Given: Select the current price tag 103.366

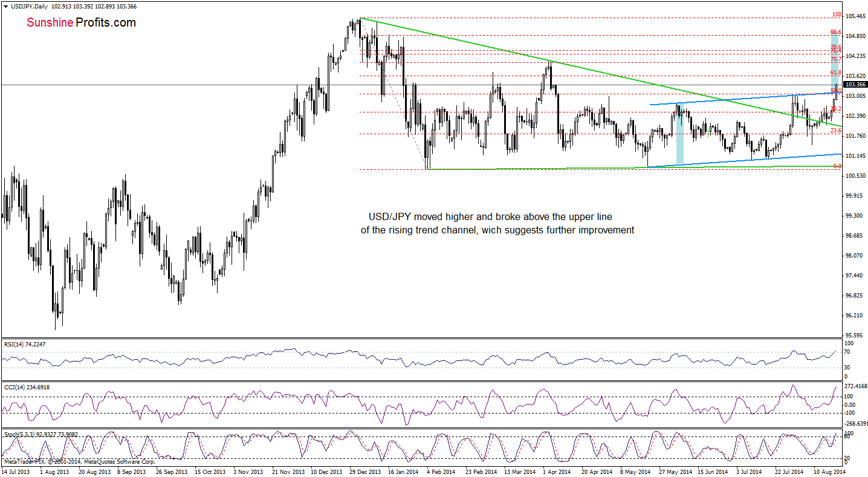Looking at the screenshot, I should pos(856,85).
